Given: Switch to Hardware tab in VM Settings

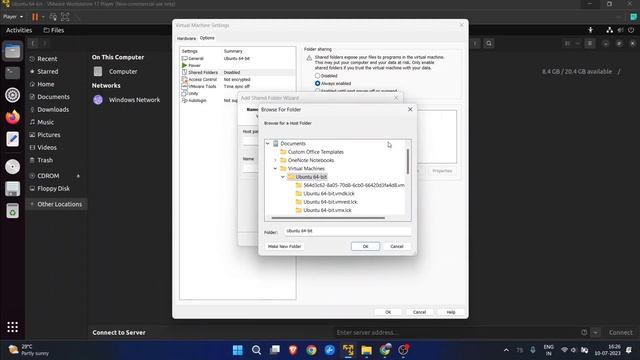Looking at the screenshot, I should pyautogui.click(x=186, y=38).
